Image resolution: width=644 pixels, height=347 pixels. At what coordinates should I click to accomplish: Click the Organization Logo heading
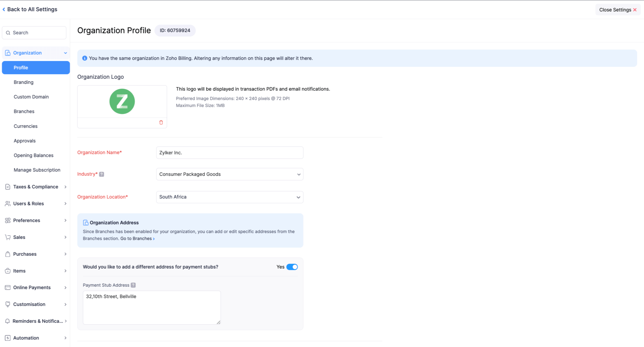tap(100, 77)
